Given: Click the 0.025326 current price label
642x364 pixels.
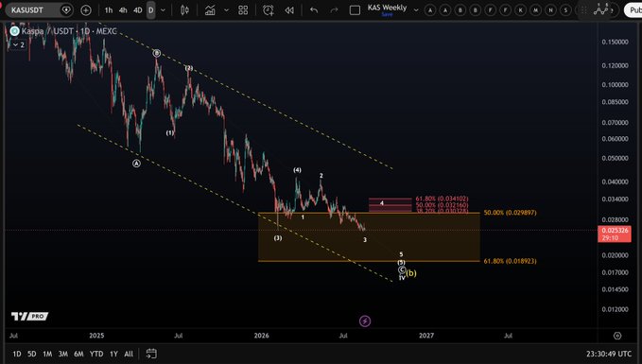Looking at the screenshot, I should (x=615, y=234).
